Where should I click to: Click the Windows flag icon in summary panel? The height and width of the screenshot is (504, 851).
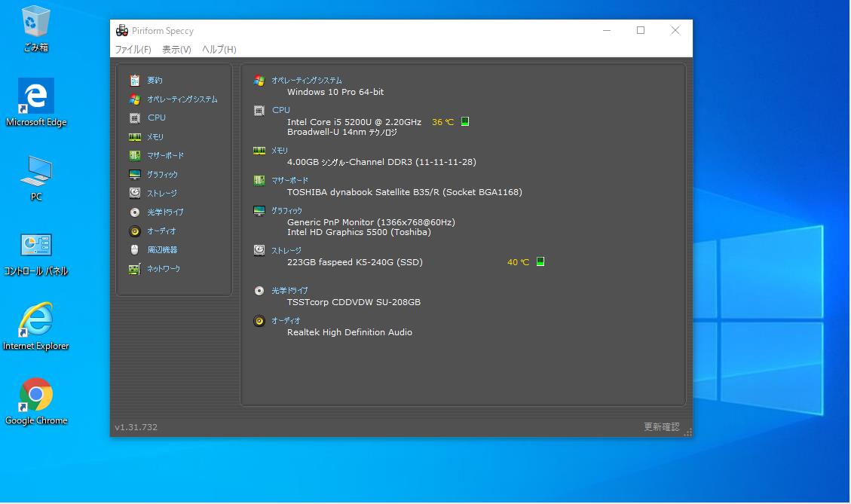coord(259,81)
